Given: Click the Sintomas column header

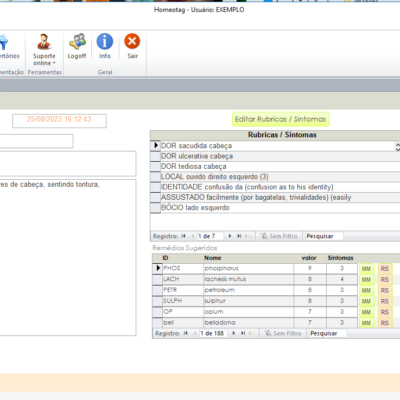Looking at the screenshot, I should click(340, 258).
